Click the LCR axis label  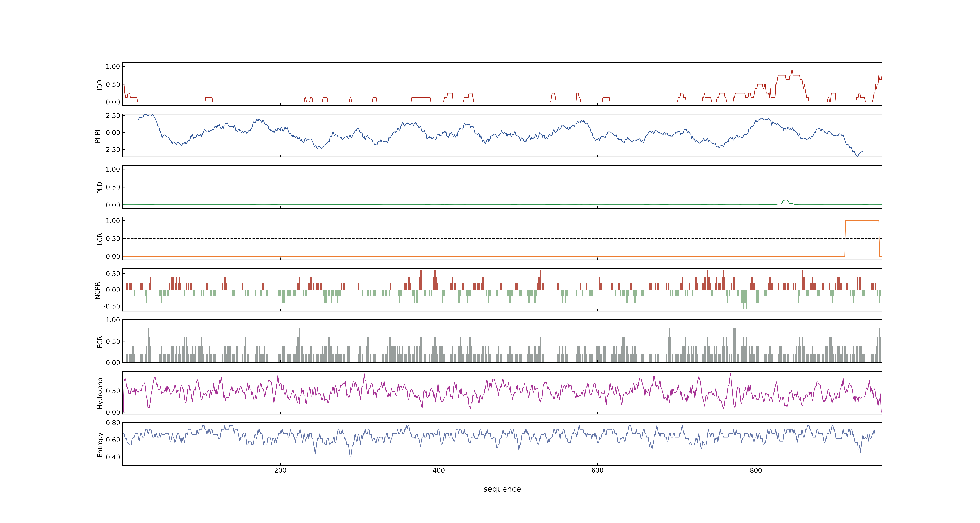point(100,239)
